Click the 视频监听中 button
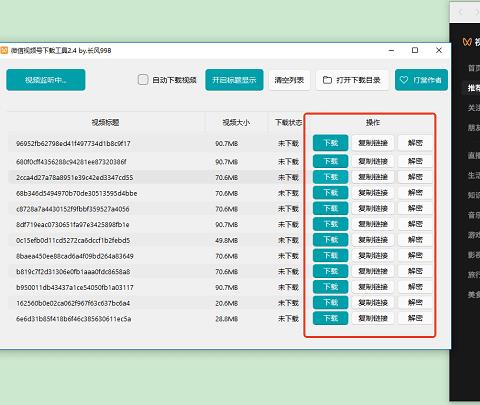This screenshot has width=480, height=405. coord(46,80)
